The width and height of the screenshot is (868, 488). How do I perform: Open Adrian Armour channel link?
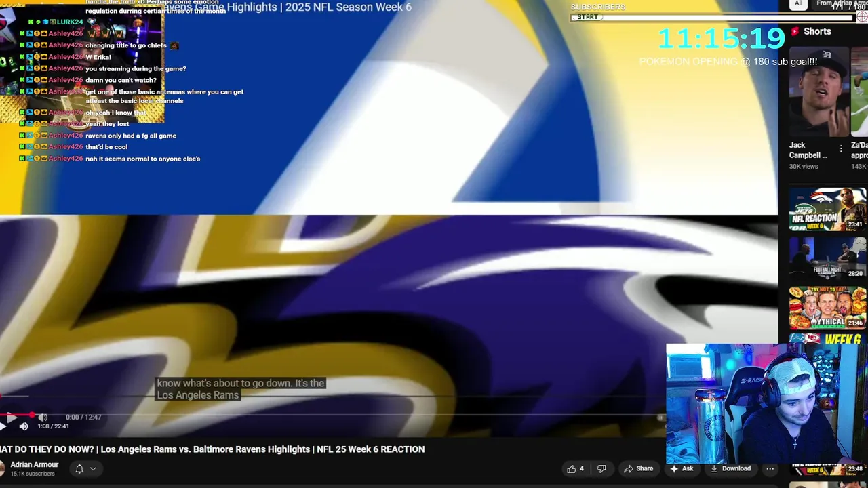pos(35,464)
